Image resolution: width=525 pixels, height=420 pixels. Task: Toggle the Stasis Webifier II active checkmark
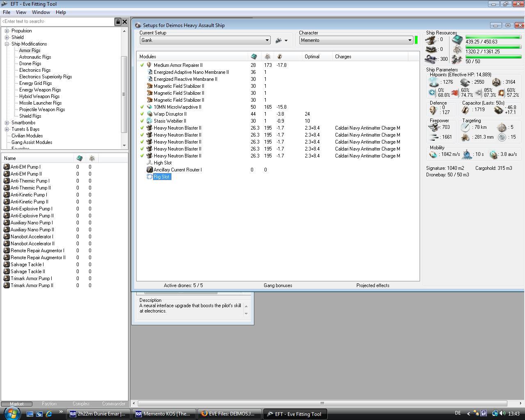[x=142, y=121]
